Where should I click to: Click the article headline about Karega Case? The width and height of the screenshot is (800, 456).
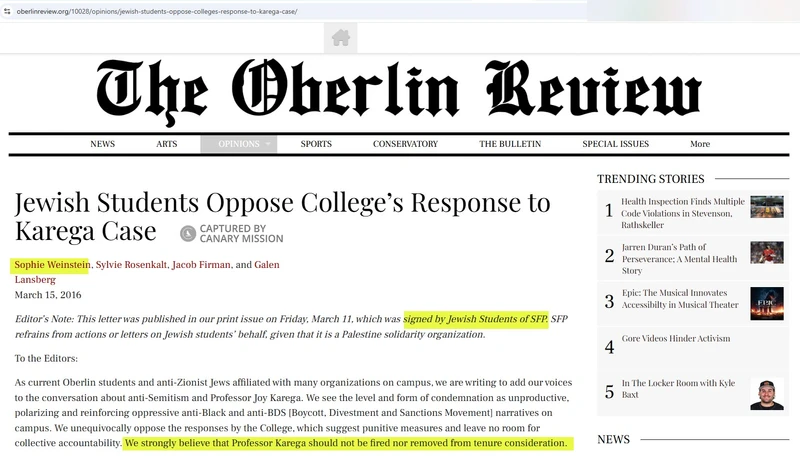(282, 217)
